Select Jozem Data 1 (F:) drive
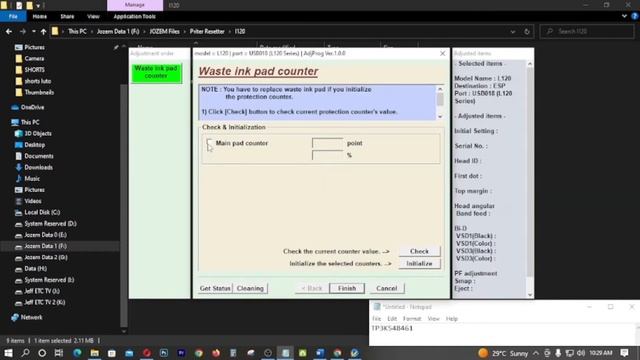640x360 pixels. point(45,246)
